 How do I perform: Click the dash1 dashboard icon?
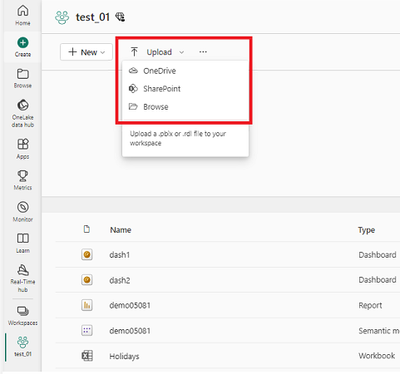coord(87,255)
